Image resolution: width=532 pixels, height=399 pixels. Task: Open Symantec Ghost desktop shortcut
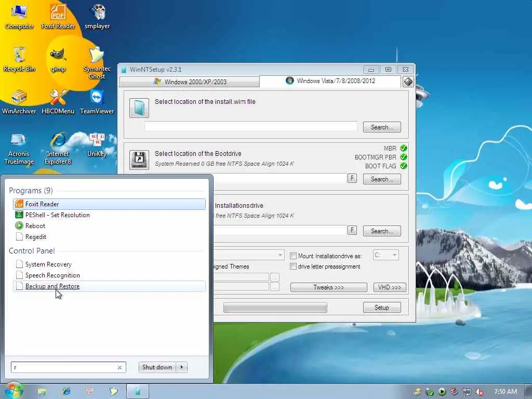click(x=97, y=63)
